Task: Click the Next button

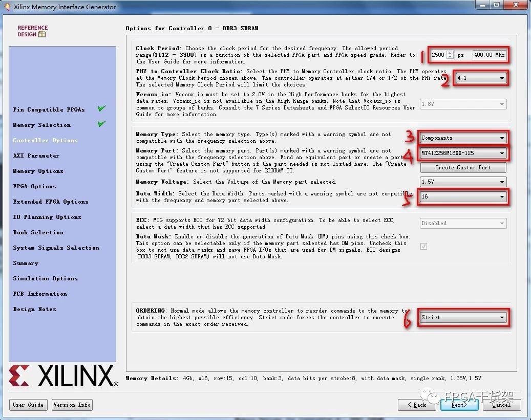Action: (x=459, y=405)
